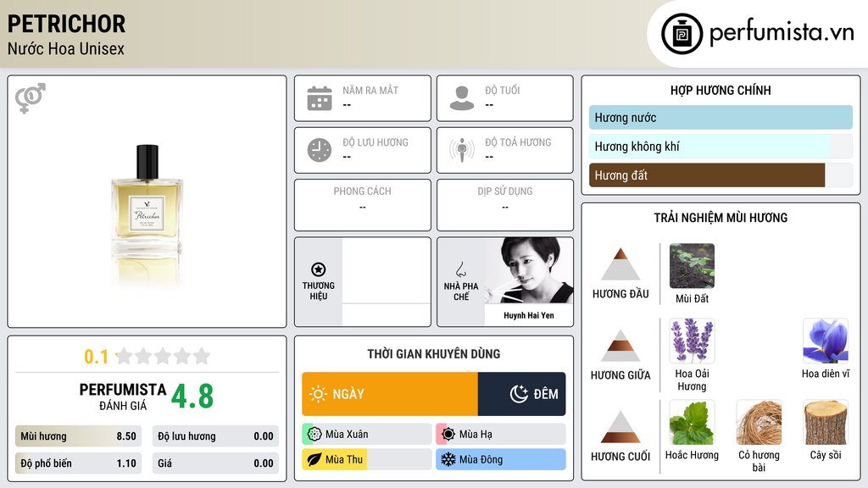Open the Cây sồi note thumbnail
Screen dimensions: 868x488
[826, 423]
